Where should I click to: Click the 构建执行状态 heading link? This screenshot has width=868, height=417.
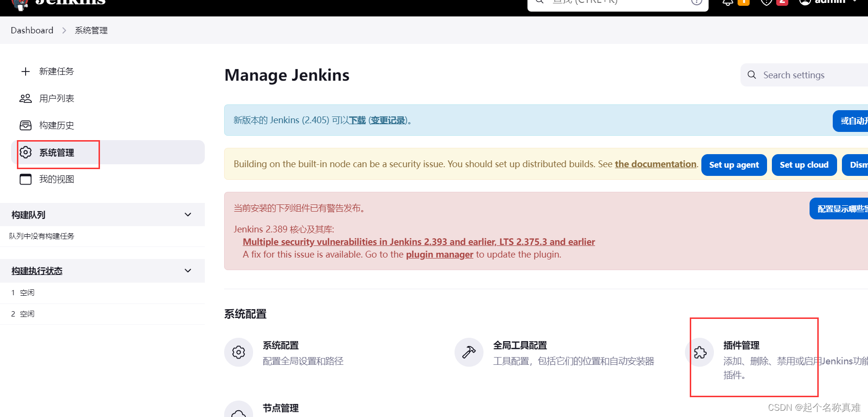(37, 271)
